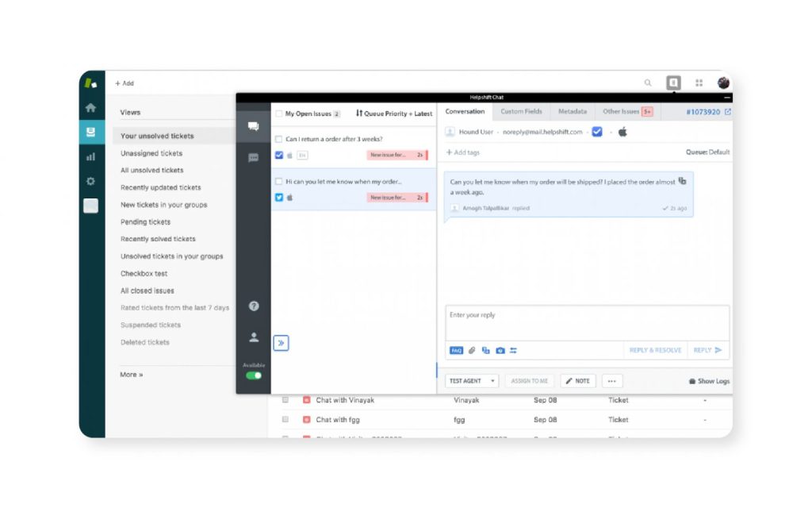Switch to the Other Issues tab
The width and height of the screenshot is (812, 508).
(x=628, y=111)
